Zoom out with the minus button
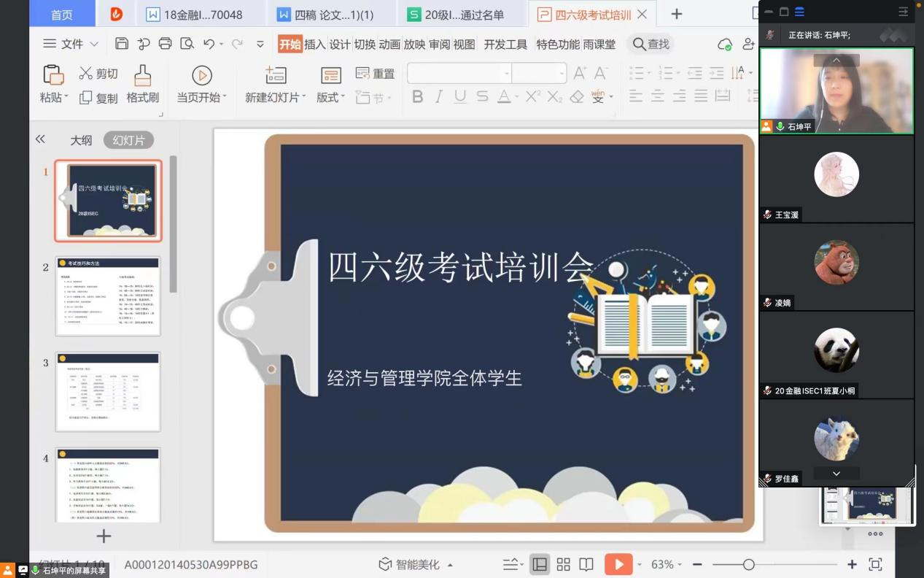 pos(697,564)
